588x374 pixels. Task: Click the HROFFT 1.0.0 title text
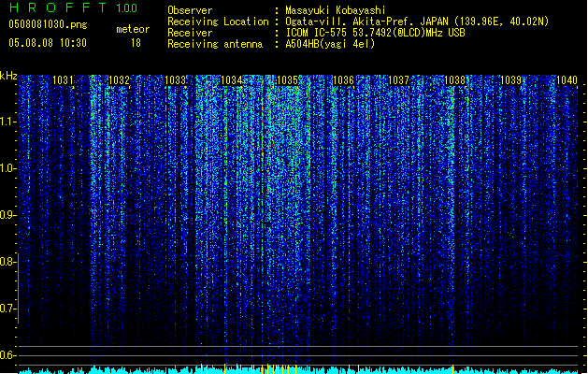point(73,7)
